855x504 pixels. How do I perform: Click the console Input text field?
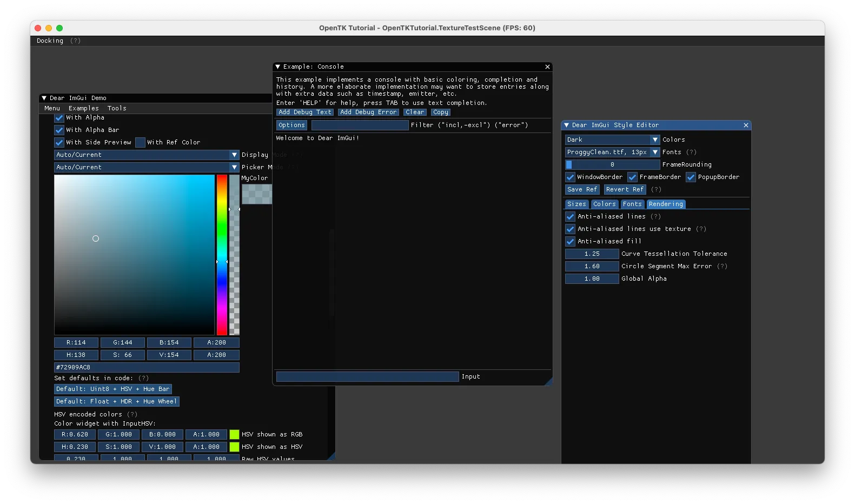pos(367,377)
